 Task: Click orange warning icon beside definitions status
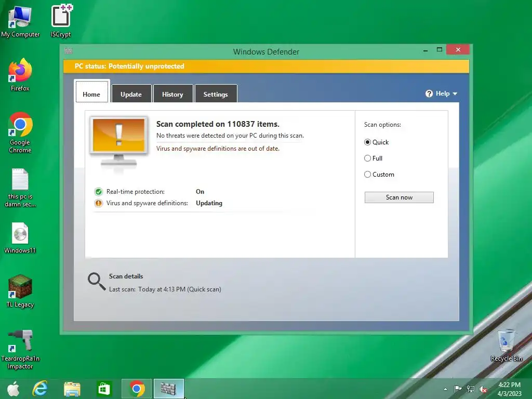click(98, 203)
